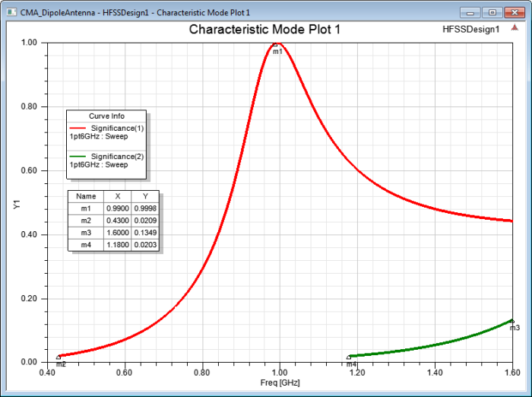Select marker m2 at red curve start
Image resolution: width=532 pixels, height=397 pixels.
(x=59, y=357)
